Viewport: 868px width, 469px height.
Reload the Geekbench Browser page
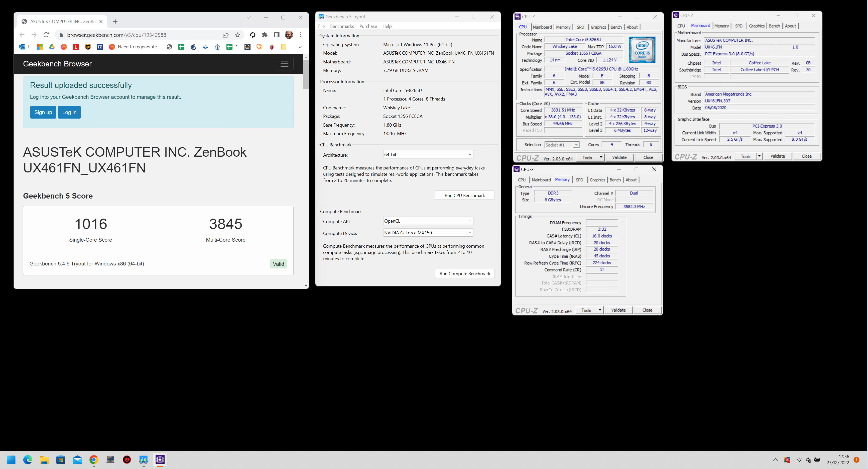pos(46,35)
